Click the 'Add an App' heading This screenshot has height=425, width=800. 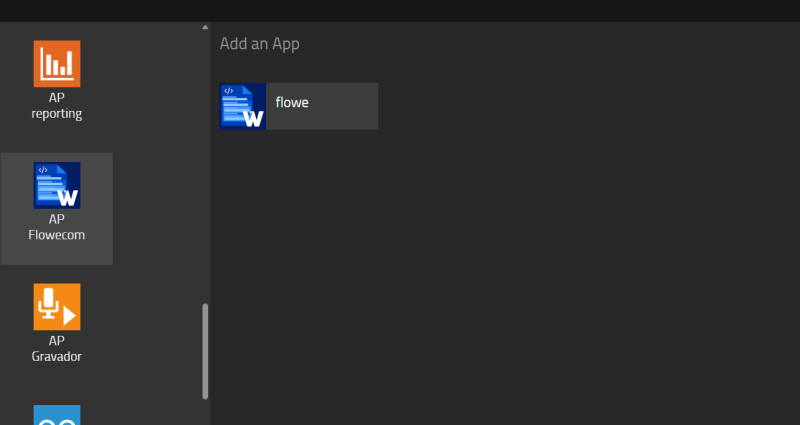pos(259,44)
